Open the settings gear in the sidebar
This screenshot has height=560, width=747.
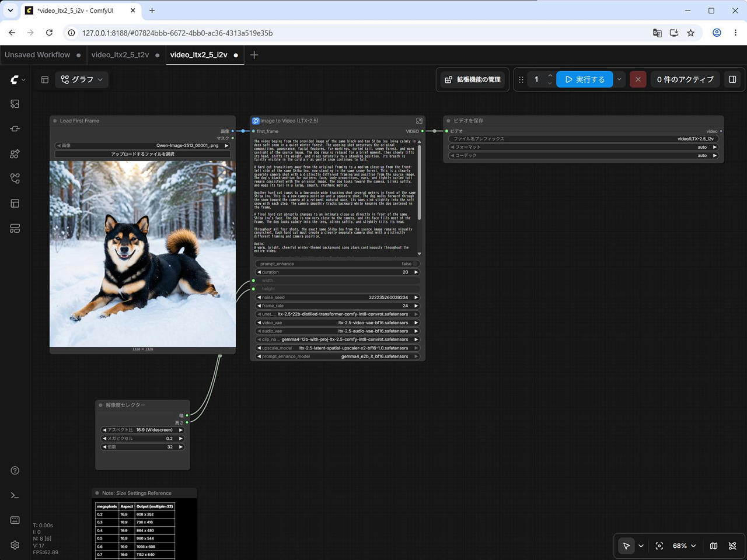coord(15,545)
